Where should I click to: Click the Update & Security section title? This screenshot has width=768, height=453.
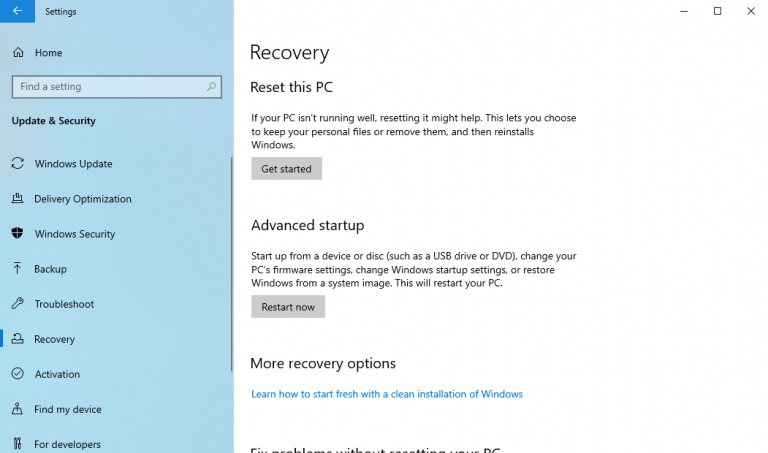tap(53, 121)
